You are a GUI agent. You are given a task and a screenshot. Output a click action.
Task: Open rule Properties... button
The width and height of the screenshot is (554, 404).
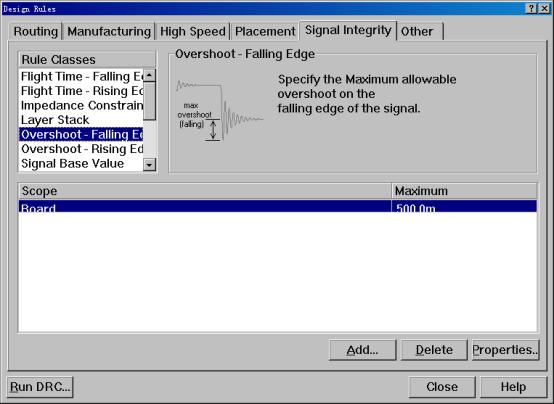505,350
